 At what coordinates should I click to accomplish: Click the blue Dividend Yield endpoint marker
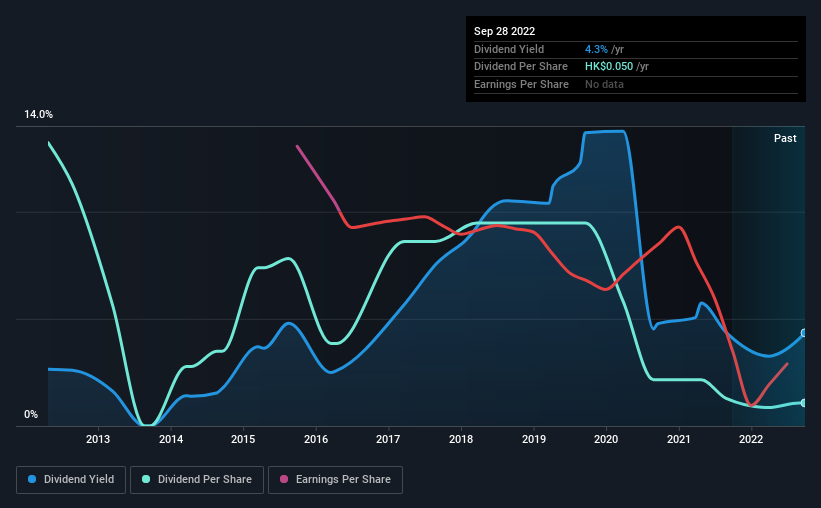coord(803,333)
